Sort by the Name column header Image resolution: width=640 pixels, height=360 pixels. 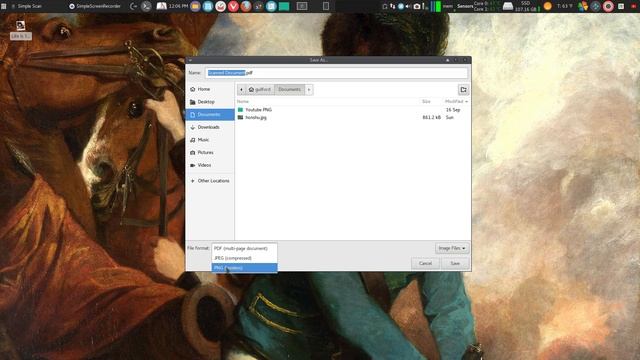click(x=243, y=101)
